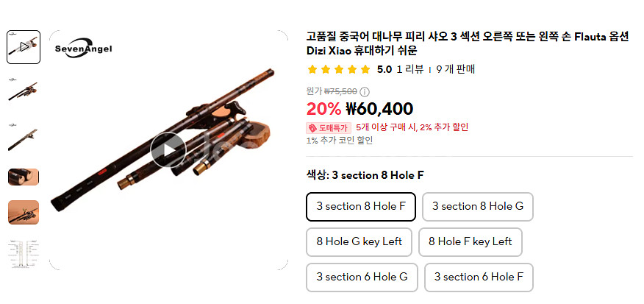Select the fourth close-up thumbnail

[x=24, y=177]
